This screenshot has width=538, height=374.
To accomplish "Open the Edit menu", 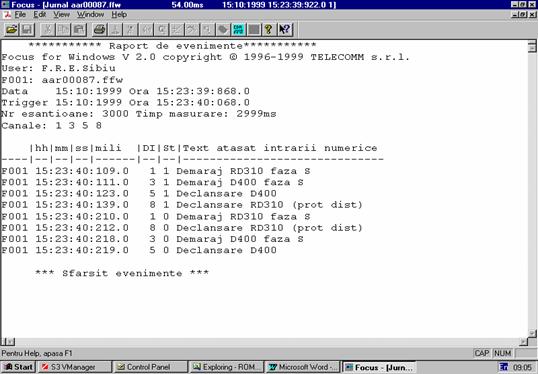I will tap(40, 14).
